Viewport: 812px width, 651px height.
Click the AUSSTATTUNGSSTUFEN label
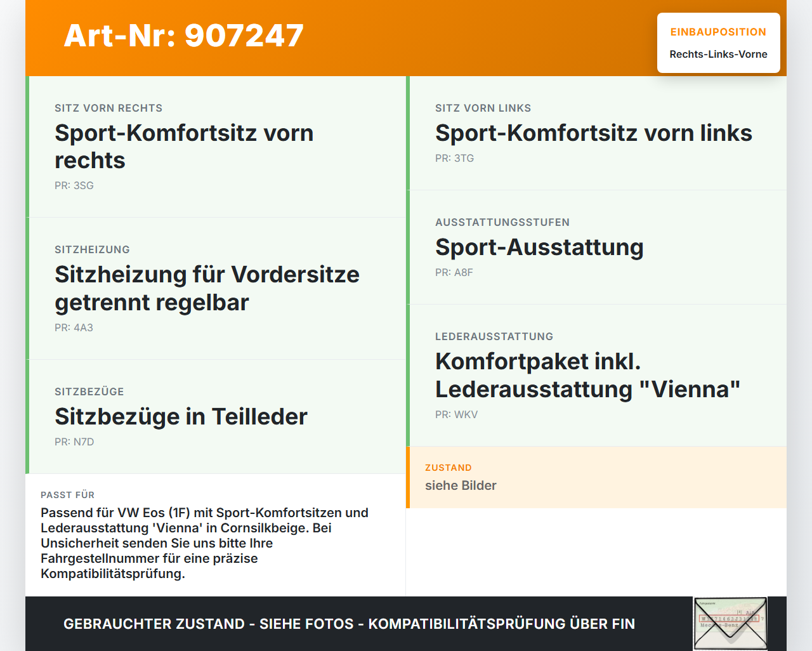(x=502, y=223)
